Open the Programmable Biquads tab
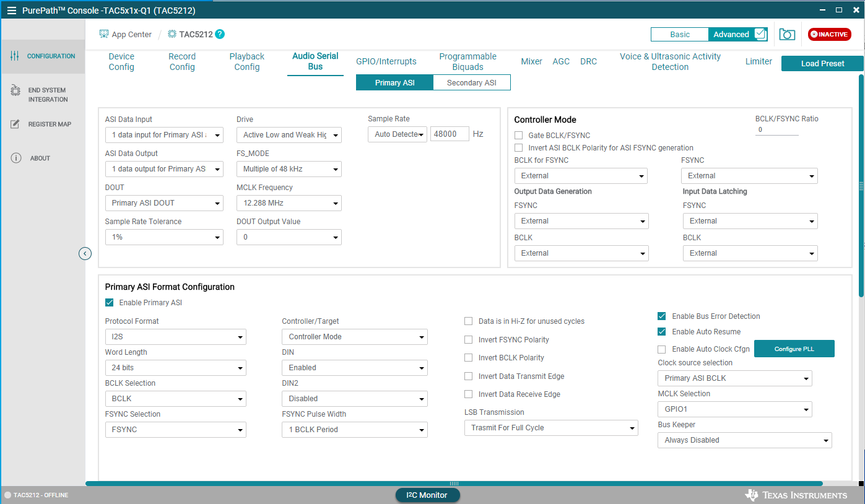Screen dimensions: 865x504 (x=468, y=62)
